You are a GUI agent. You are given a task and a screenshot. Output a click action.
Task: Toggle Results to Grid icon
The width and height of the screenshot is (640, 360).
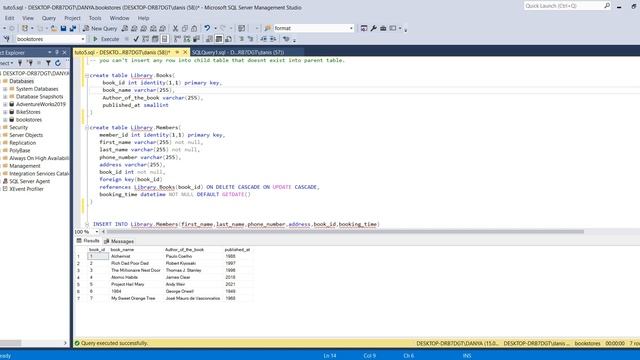(219, 39)
